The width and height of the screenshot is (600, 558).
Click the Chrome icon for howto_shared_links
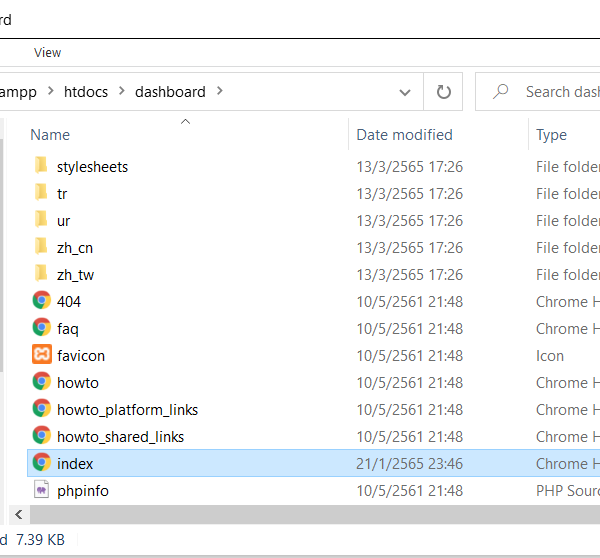pos(41,436)
